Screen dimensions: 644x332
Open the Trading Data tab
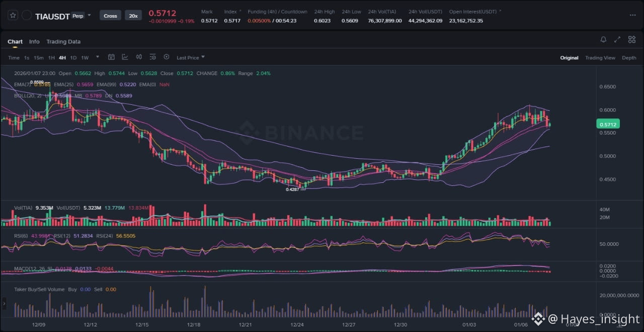click(x=63, y=42)
